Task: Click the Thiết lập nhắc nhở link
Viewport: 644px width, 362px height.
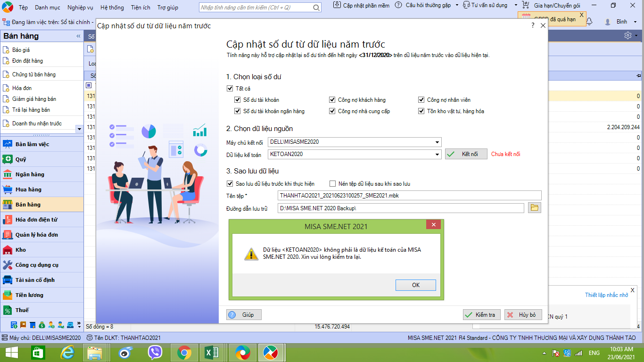Action: coord(606,295)
